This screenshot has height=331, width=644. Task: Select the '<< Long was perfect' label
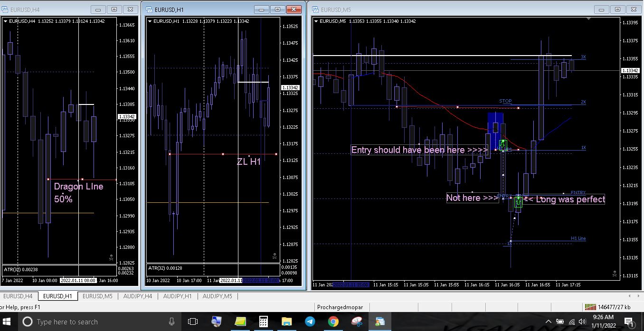click(x=564, y=199)
